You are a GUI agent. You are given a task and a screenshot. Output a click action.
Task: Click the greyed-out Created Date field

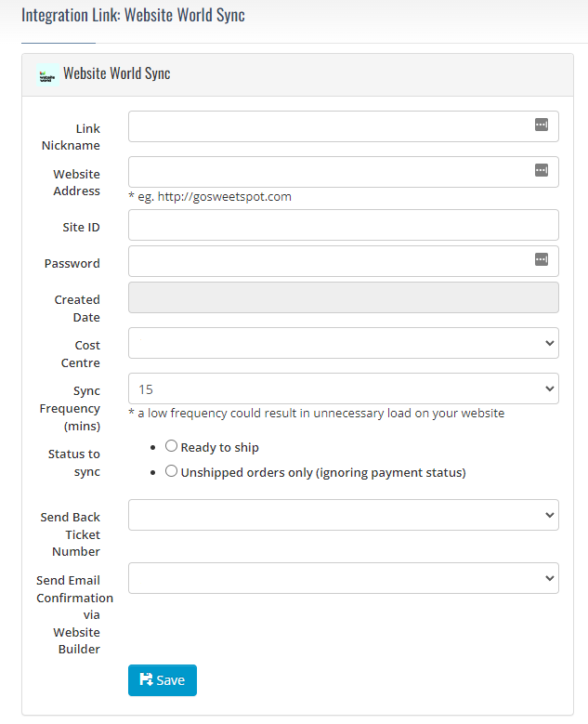(343, 297)
